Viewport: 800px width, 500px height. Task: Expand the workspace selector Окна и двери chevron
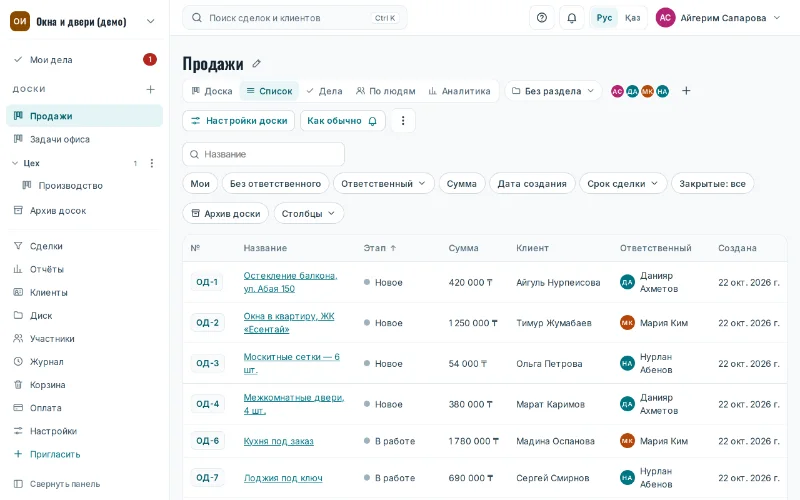pos(151,21)
